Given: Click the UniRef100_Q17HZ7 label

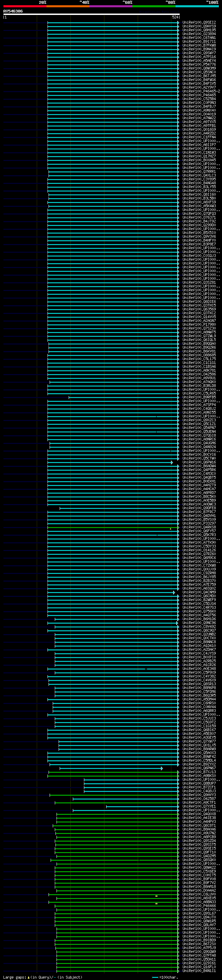Looking at the screenshot, I should click(199, 156).
